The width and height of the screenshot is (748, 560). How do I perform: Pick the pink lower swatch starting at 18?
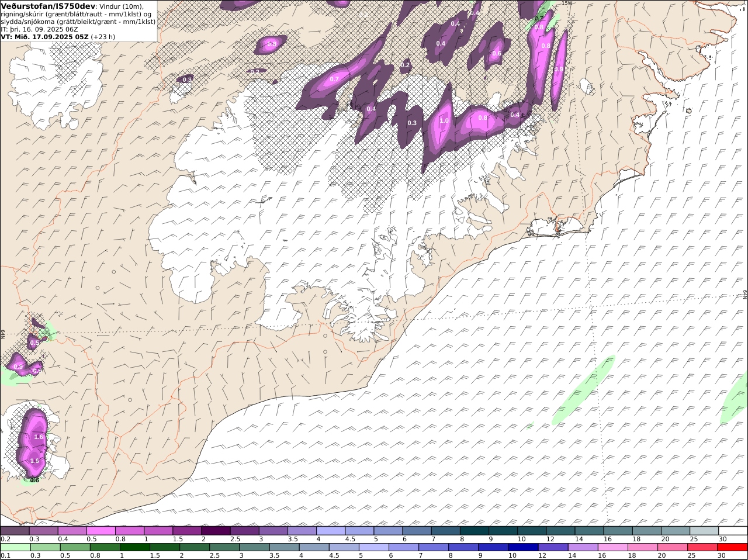point(643,548)
